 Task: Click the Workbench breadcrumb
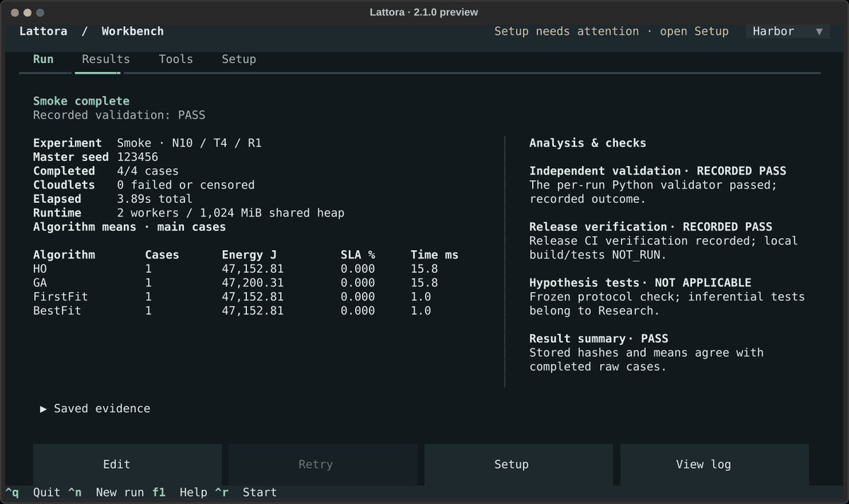[x=132, y=31]
